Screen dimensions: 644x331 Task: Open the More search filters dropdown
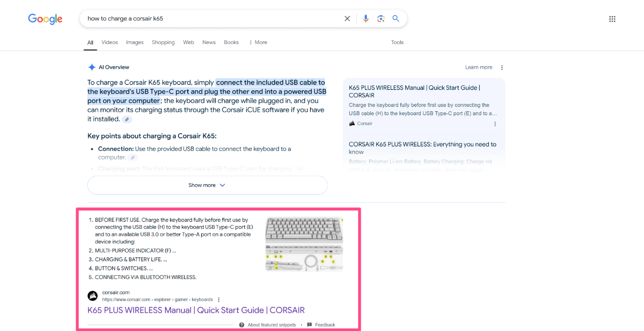(258, 42)
